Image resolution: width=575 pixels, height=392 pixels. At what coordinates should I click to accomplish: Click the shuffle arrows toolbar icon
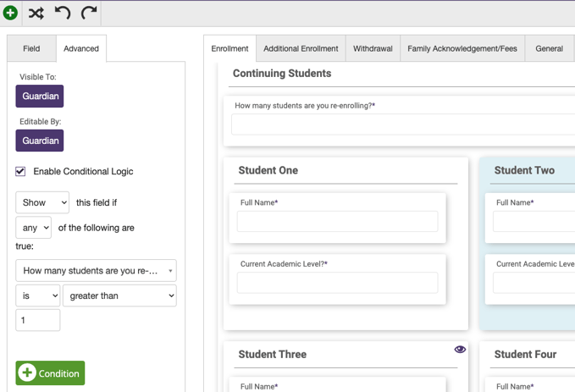click(x=36, y=14)
